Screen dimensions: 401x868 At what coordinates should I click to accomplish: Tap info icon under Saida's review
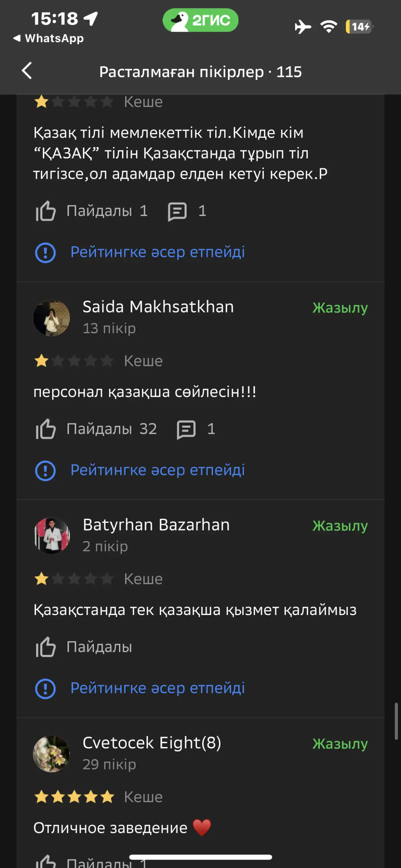click(x=45, y=470)
